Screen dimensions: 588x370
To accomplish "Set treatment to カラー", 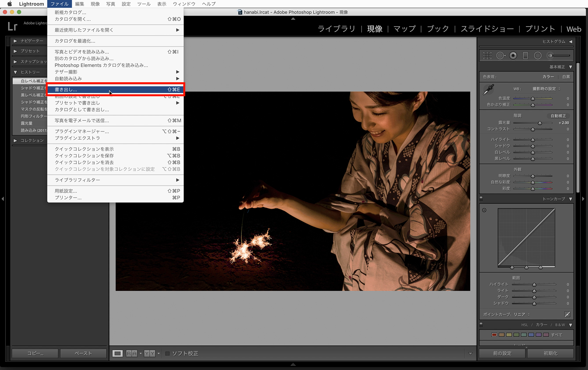I will 548,77.
